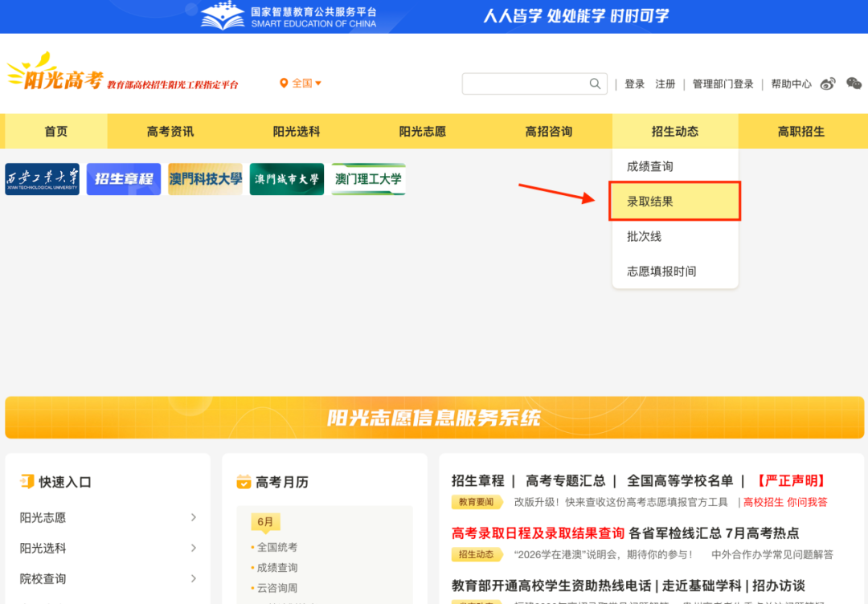This screenshot has width=868, height=604.
Task: Open the 澳門城市大學 banner
Action: coord(287,179)
